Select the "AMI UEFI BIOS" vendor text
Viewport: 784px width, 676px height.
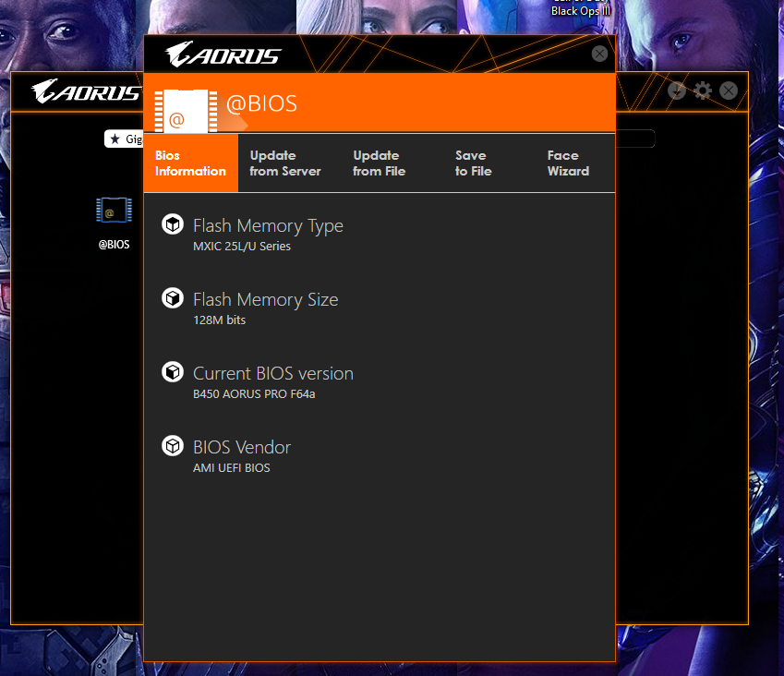pyautogui.click(x=232, y=468)
